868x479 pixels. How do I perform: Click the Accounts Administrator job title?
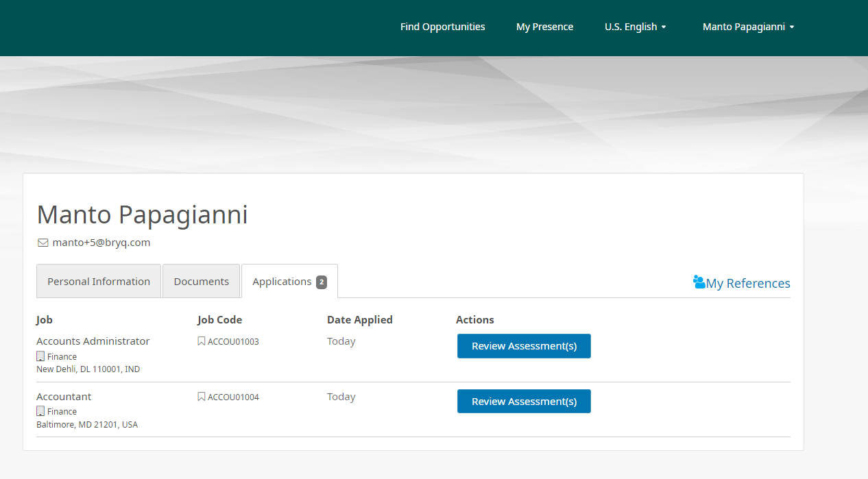93,341
